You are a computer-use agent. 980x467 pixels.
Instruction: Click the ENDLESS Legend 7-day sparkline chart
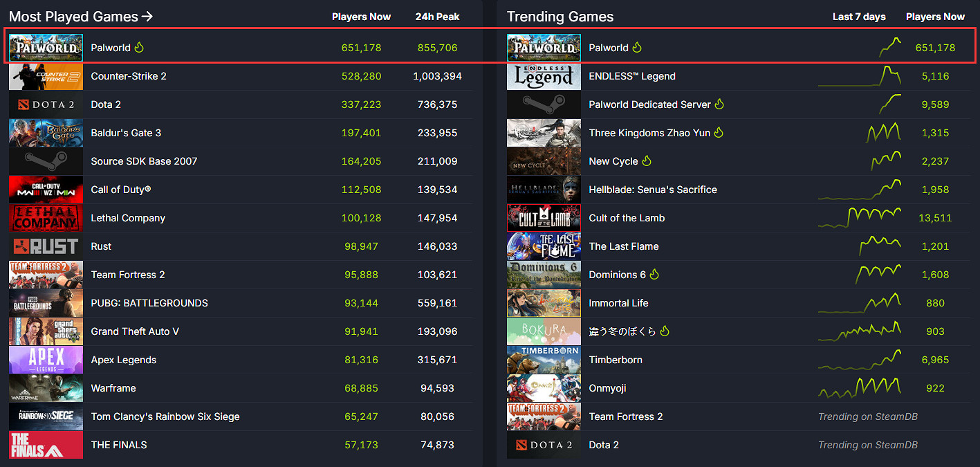(860, 76)
